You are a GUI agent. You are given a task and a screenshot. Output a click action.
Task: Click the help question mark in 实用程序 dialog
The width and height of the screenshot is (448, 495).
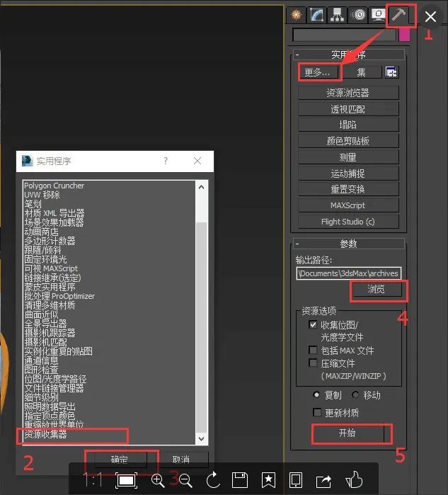coord(166,161)
